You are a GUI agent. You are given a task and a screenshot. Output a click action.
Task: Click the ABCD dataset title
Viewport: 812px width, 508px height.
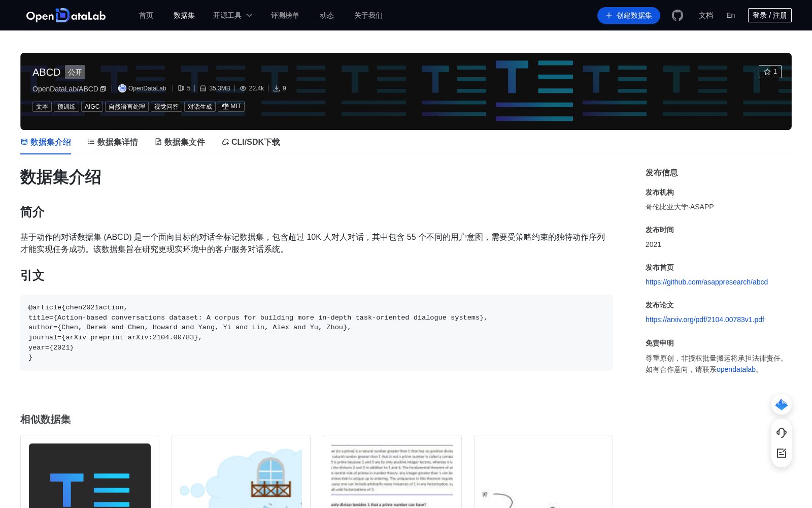[46, 72]
